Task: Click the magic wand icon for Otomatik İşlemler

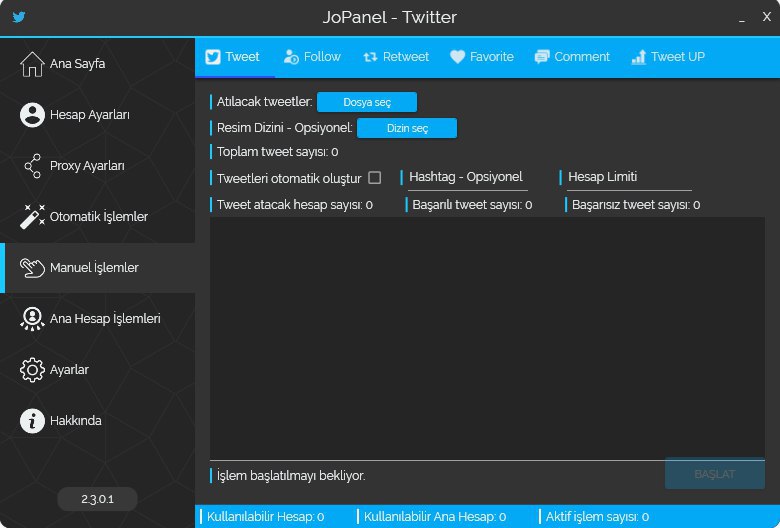Action: click(32, 216)
